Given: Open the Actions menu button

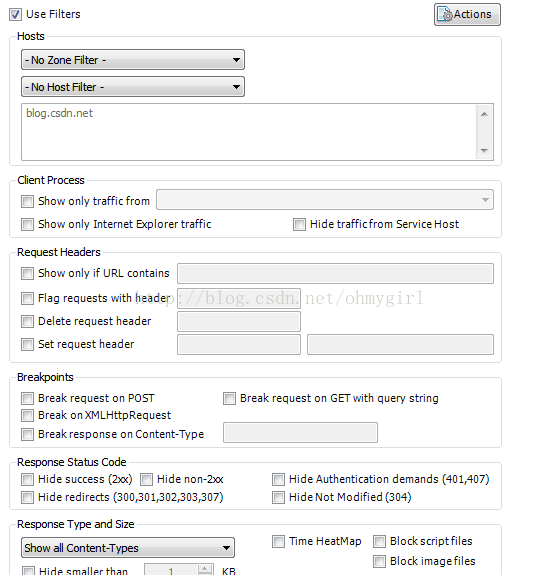Looking at the screenshot, I should [467, 15].
